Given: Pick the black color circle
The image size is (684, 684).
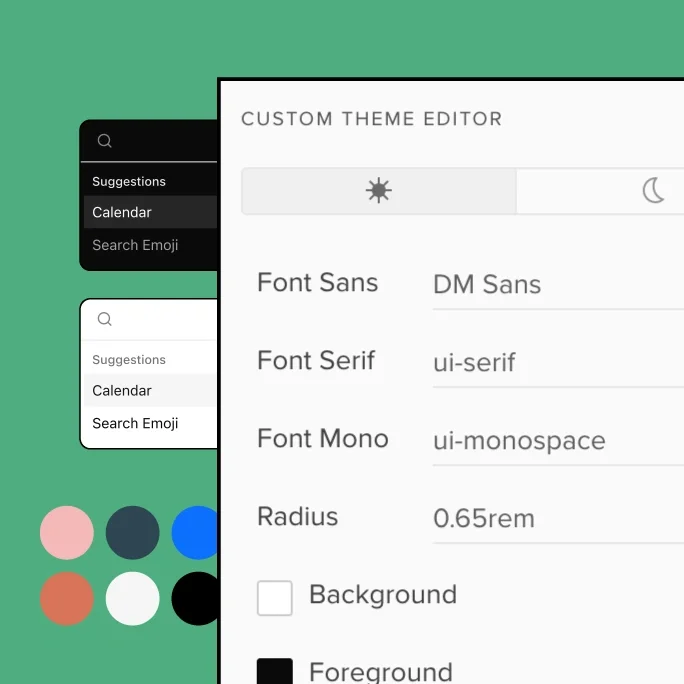Looking at the screenshot, I should 195,598.
